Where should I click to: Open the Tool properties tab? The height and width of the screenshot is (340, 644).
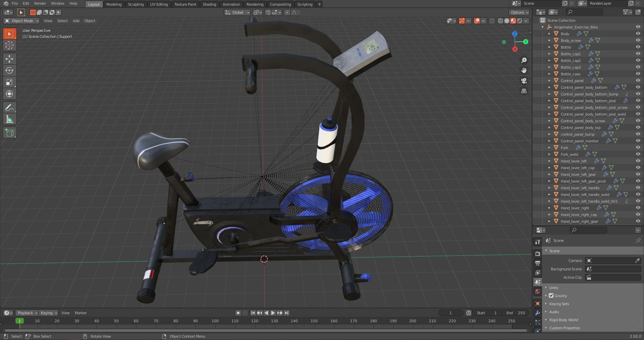click(x=538, y=242)
